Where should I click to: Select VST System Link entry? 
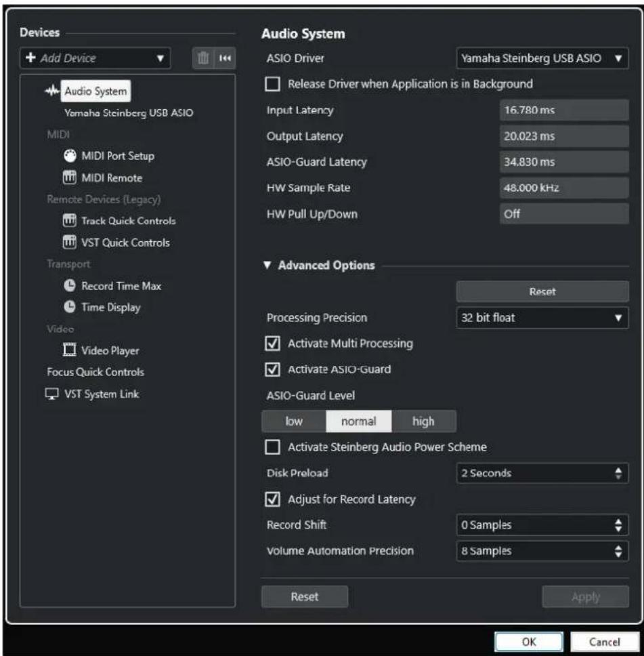coord(102,394)
